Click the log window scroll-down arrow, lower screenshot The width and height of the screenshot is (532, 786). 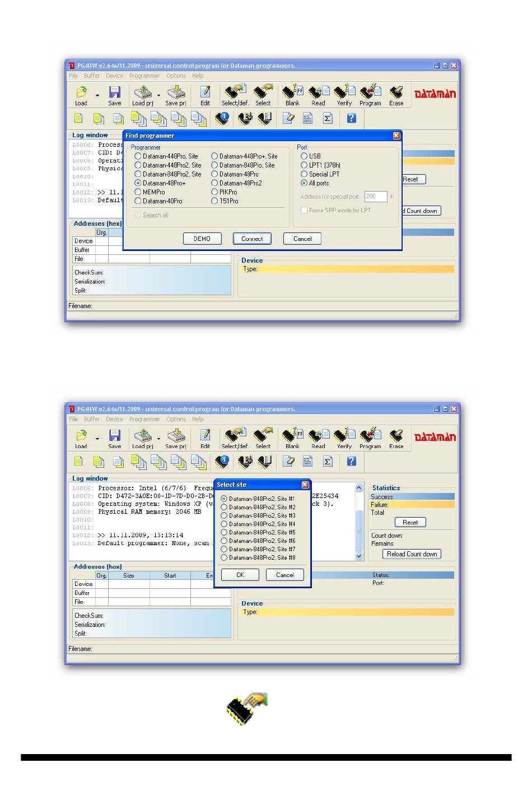coord(359,556)
